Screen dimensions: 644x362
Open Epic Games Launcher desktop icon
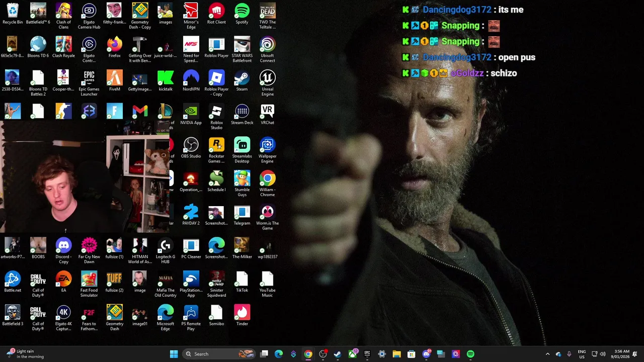pos(89,83)
